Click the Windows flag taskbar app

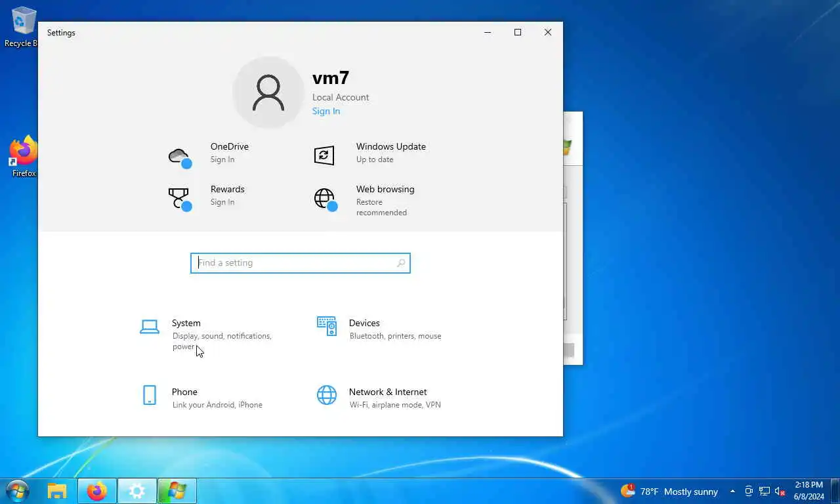[177, 491]
